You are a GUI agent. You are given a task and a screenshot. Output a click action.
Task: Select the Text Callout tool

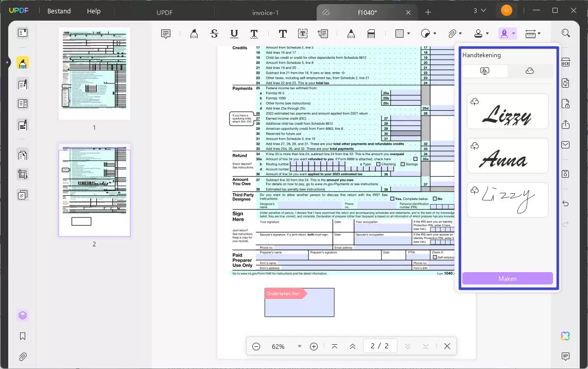(x=322, y=34)
